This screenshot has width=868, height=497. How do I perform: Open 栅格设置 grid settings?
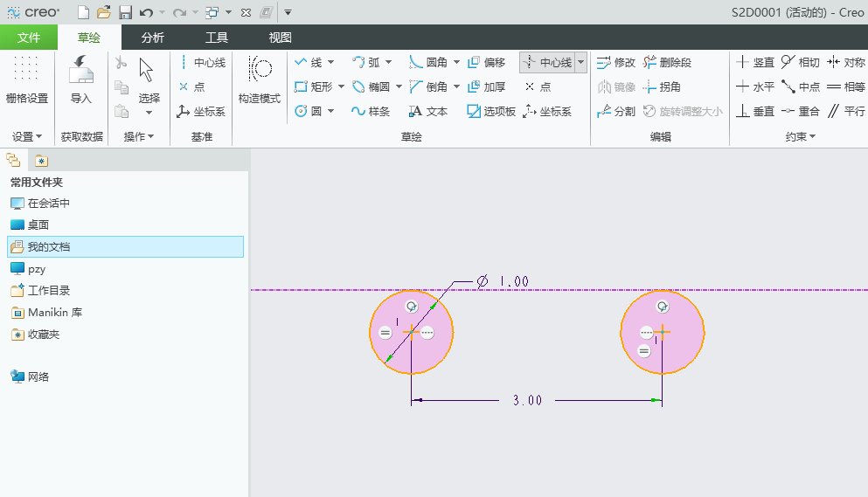click(26, 80)
